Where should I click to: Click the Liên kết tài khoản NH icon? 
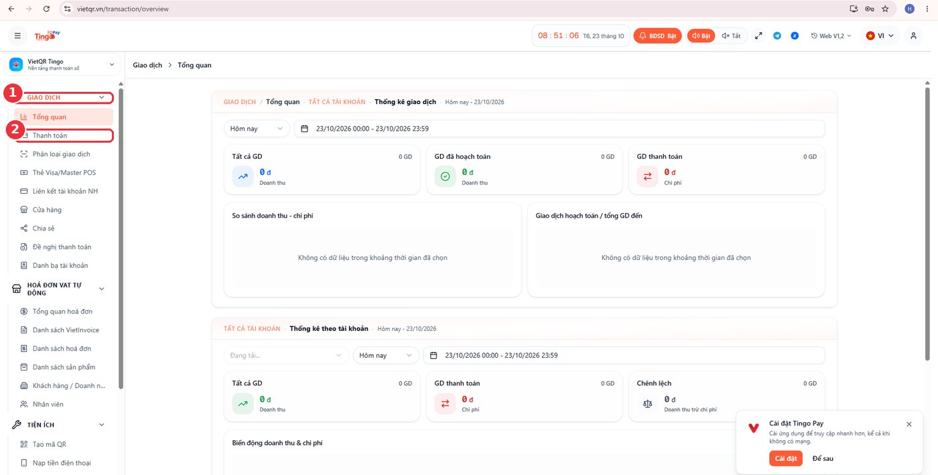[24, 191]
